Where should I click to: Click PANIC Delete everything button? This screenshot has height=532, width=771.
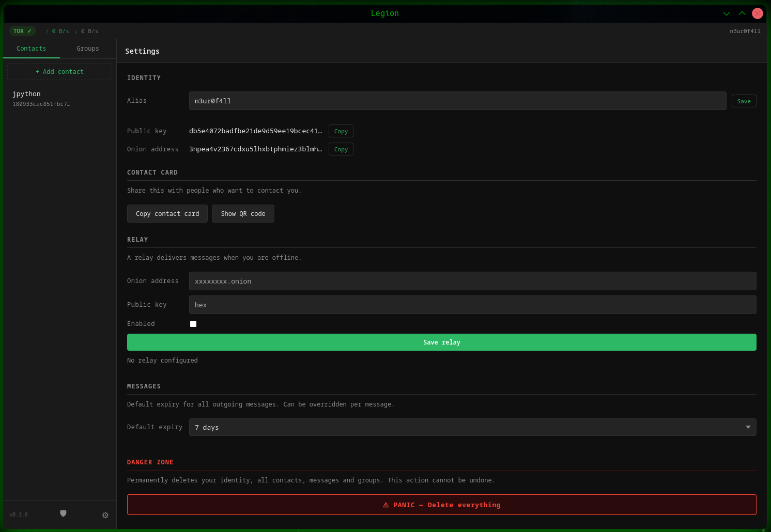(442, 505)
